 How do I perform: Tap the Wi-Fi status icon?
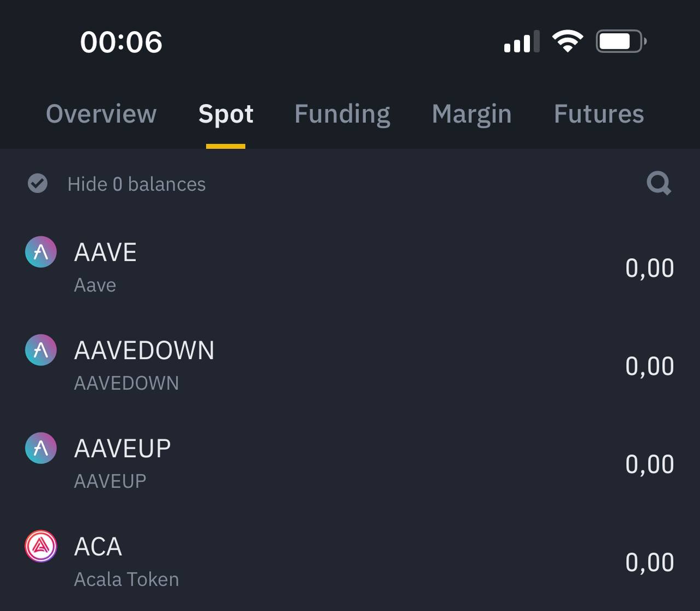[x=567, y=42]
